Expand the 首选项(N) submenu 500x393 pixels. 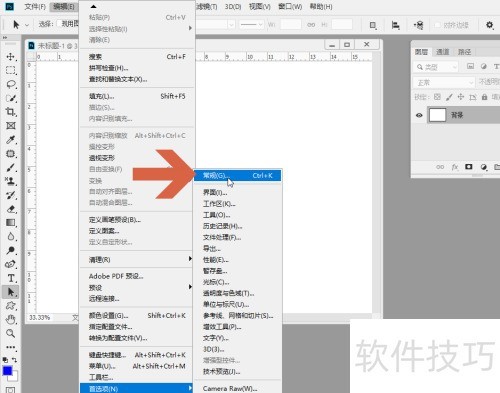tap(137, 388)
